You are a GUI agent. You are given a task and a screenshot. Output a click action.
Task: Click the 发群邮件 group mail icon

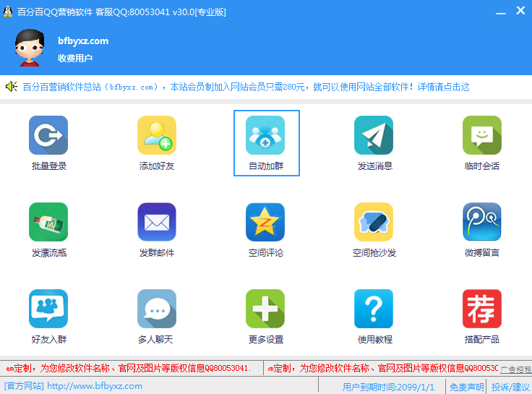pos(157,222)
